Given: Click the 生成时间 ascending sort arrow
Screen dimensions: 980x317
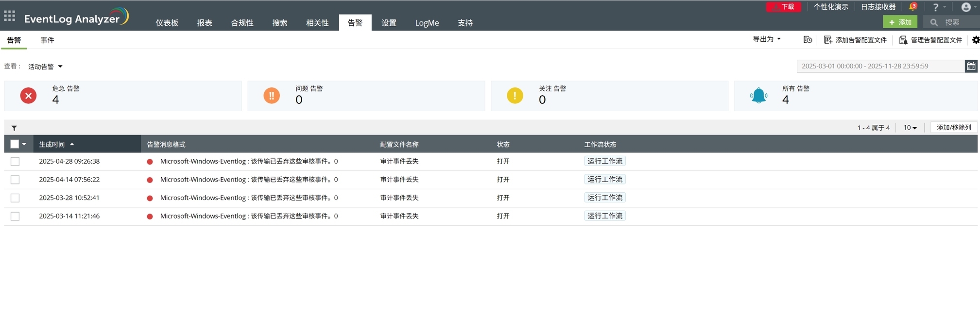Looking at the screenshot, I should coord(72,144).
